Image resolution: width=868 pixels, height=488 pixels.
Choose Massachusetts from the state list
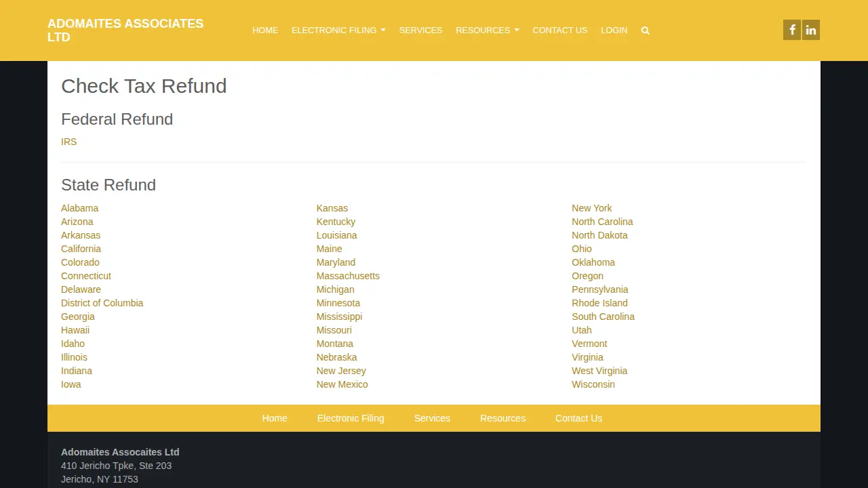coord(348,276)
